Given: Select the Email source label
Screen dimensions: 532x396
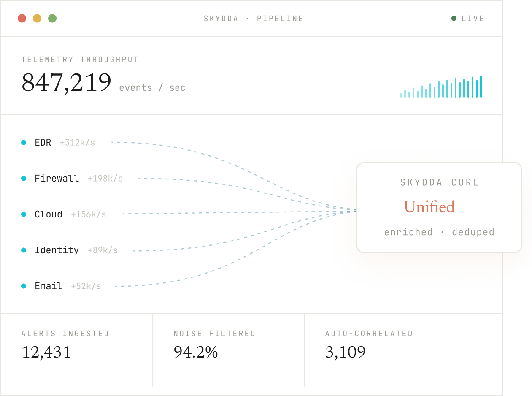Looking at the screenshot, I should point(49,286).
